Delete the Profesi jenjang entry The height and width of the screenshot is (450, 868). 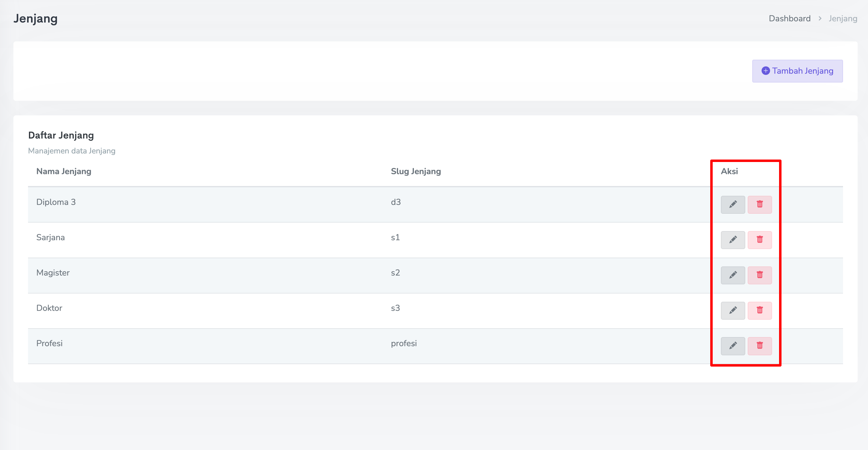760,346
